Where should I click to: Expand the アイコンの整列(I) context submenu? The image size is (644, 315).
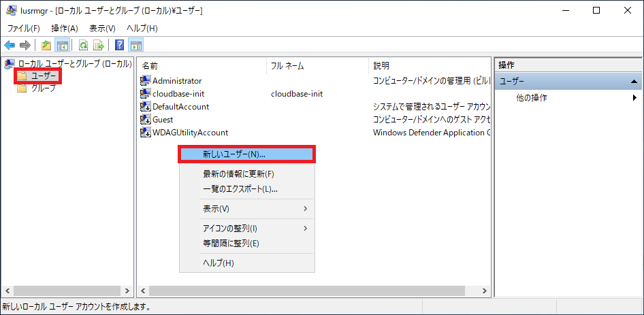247,228
